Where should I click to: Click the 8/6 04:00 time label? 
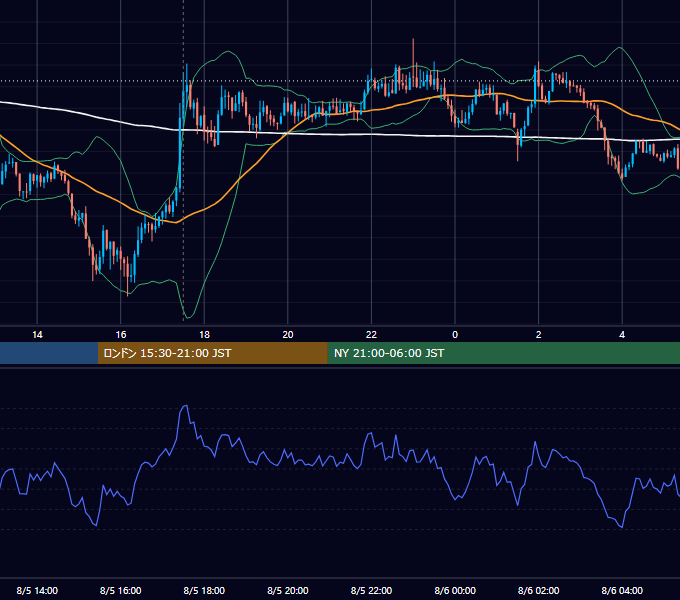pos(622,590)
